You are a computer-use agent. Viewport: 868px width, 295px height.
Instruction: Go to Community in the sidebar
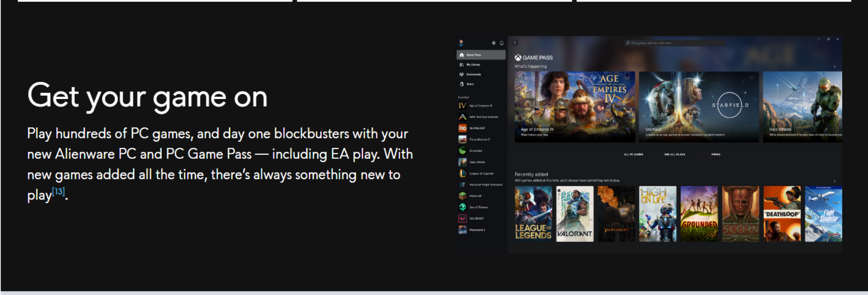pos(473,74)
